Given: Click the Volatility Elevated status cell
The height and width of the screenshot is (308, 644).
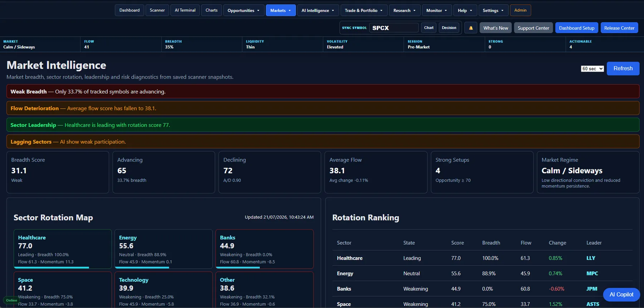Looking at the screenshot, I should click(363, 44).
